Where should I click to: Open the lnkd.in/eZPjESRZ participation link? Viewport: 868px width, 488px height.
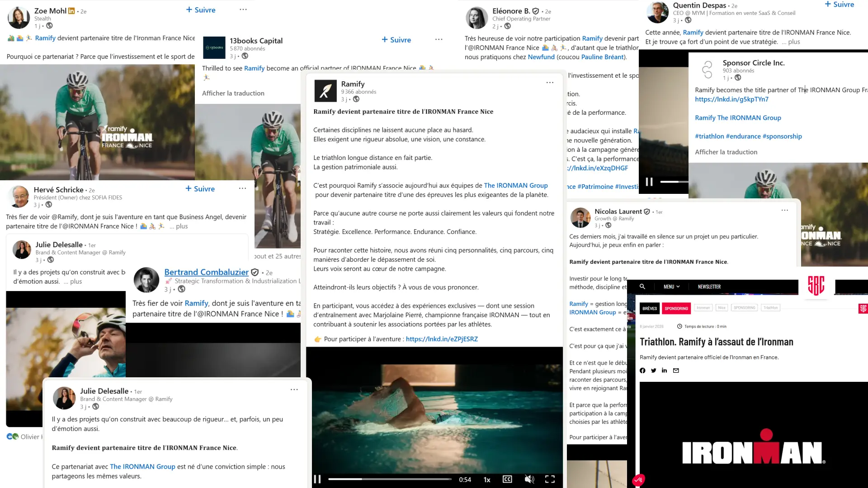point(442,339)
